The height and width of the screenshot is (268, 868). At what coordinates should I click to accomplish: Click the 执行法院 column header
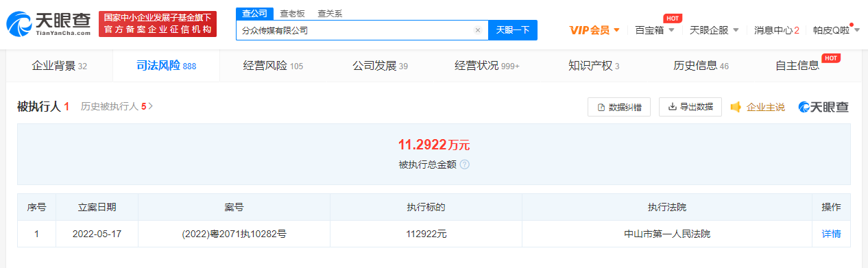tap(667, 207)
